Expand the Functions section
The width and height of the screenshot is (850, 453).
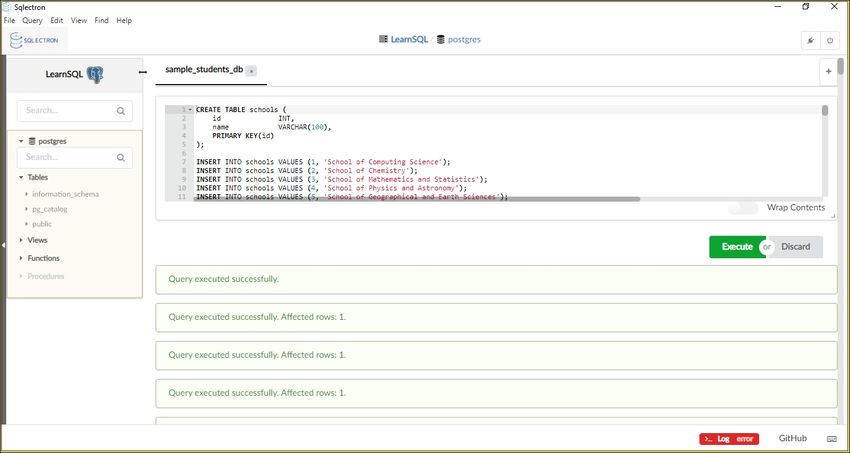21,258
